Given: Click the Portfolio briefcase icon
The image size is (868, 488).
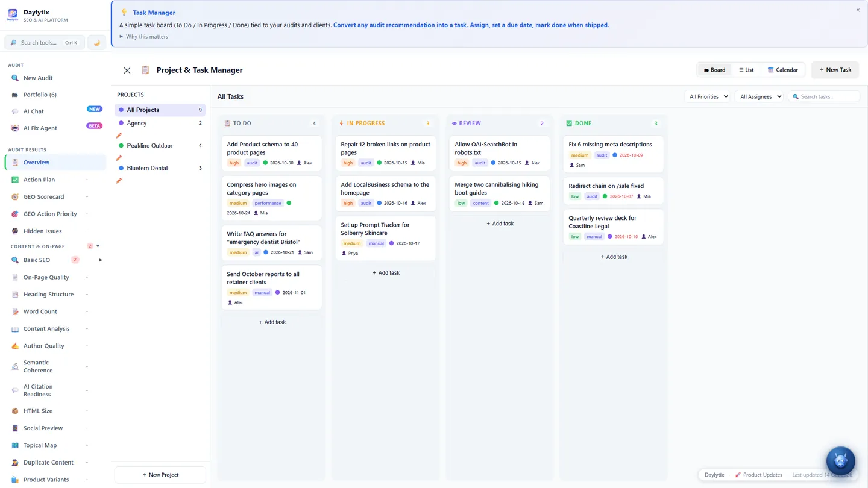Looking at the screenshot, I should coord(15,95).
